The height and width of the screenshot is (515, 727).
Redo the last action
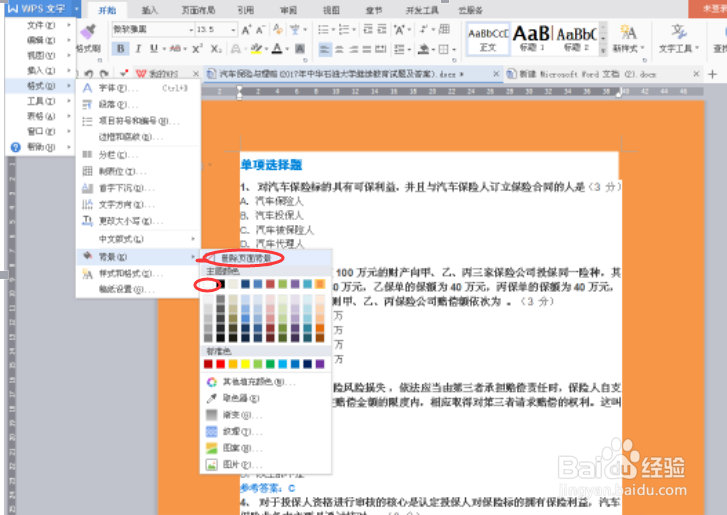click(x=104, y=73)
